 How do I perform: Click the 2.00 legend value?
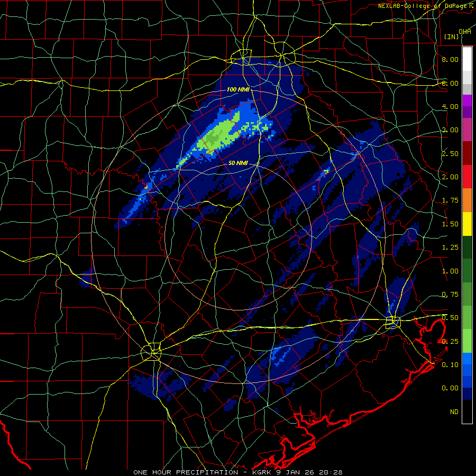[x=450, y=177]
